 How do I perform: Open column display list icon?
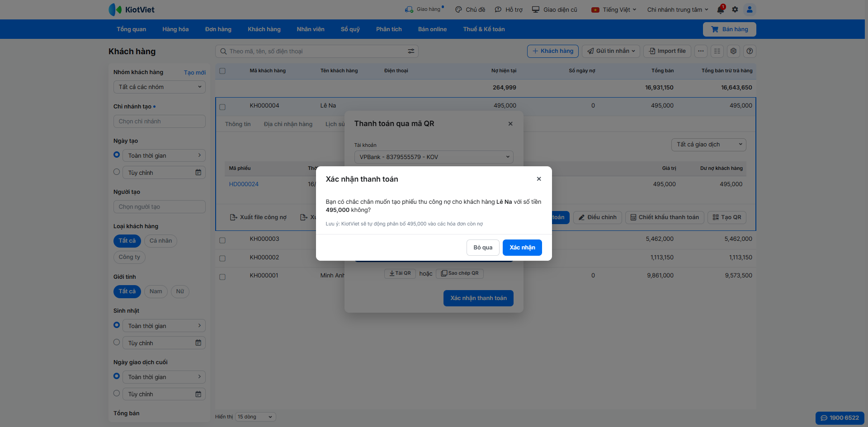[717, 51]
